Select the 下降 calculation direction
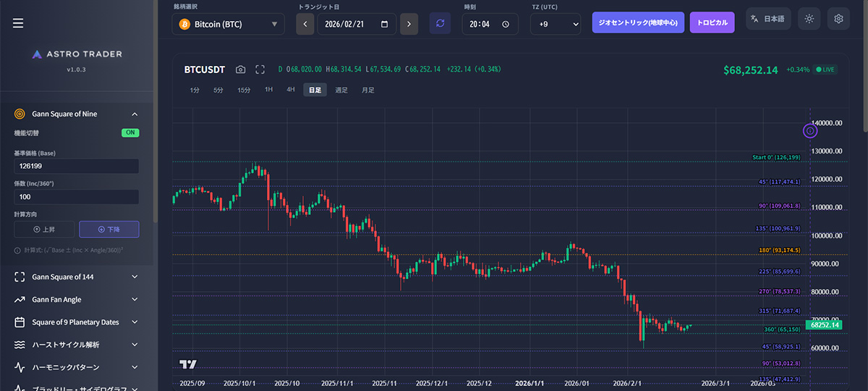Image resolution: width=868 pixels, height=391 pixels. 109,230
